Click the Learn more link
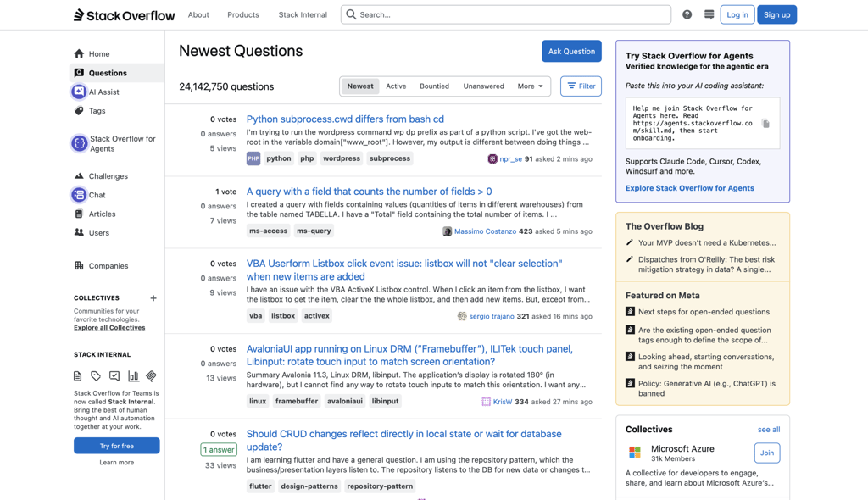The width and height of the screenshot is (868, 500). (117, 463)
